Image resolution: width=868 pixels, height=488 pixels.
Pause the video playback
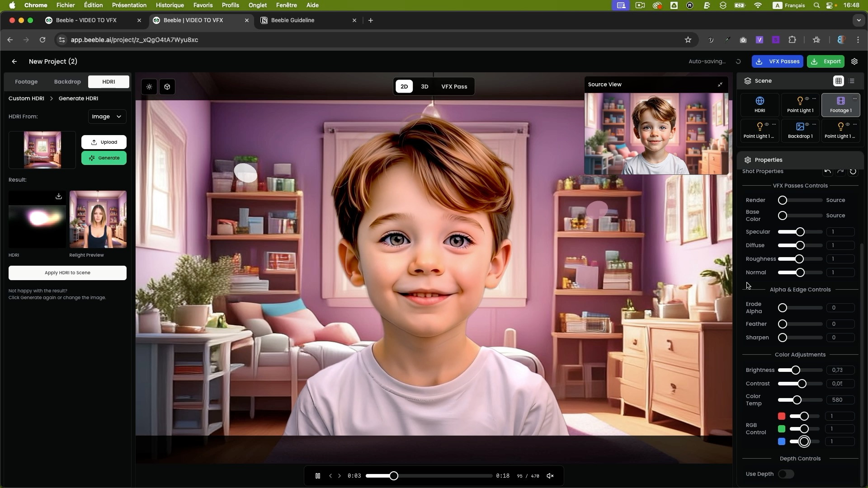[x=318, y=476]
